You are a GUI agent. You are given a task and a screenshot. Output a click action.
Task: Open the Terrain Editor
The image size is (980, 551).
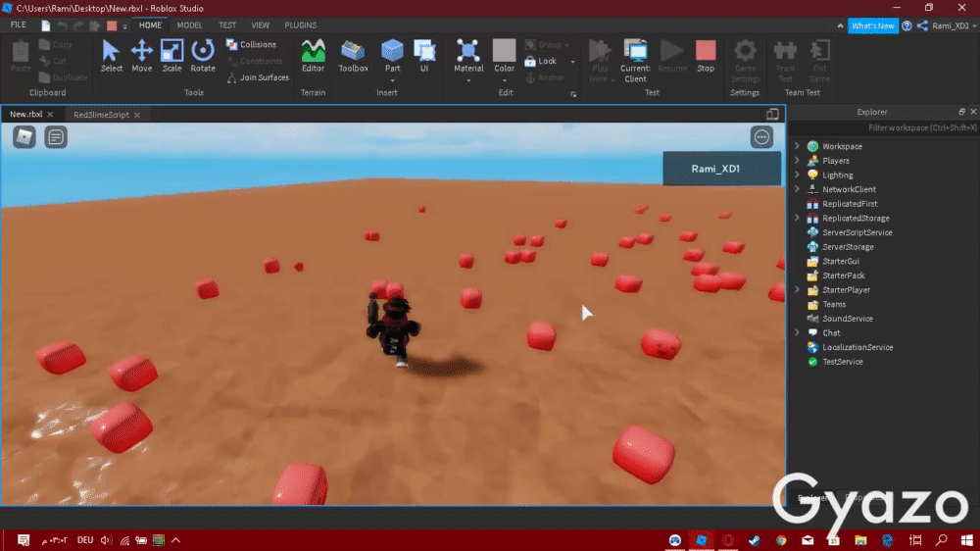(314, 56)
